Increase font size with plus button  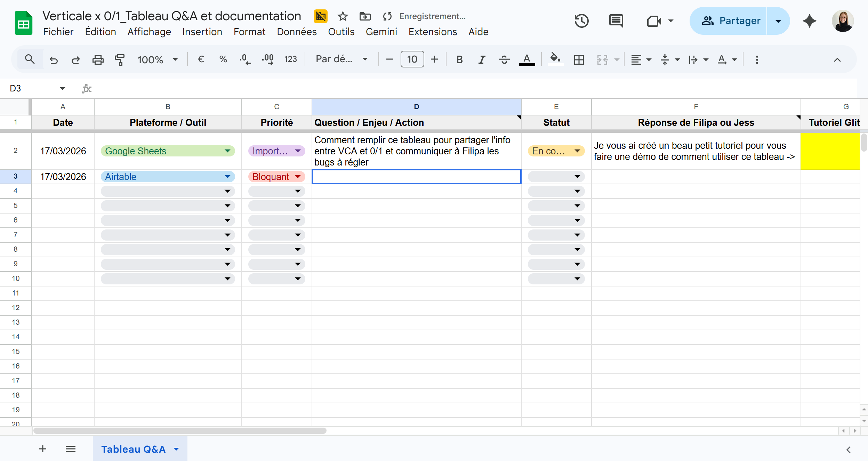[434, 59]
